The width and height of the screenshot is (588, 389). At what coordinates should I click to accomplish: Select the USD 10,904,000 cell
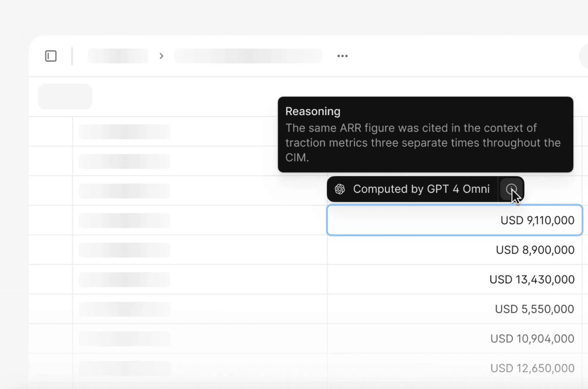click(x=454, y=338)
